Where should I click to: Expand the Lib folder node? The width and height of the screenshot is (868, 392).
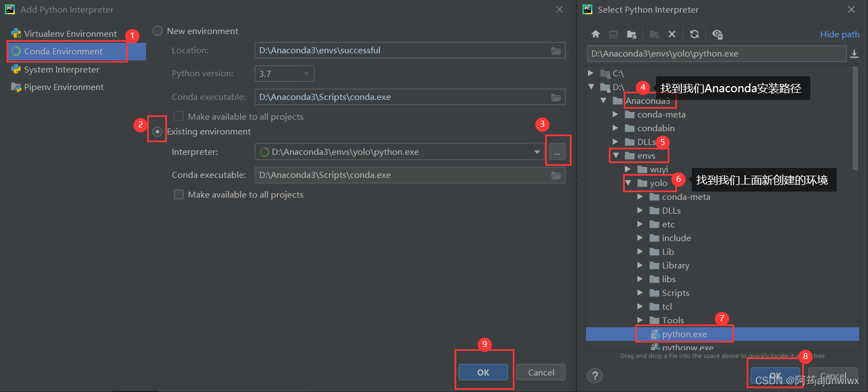pos(640,251)
